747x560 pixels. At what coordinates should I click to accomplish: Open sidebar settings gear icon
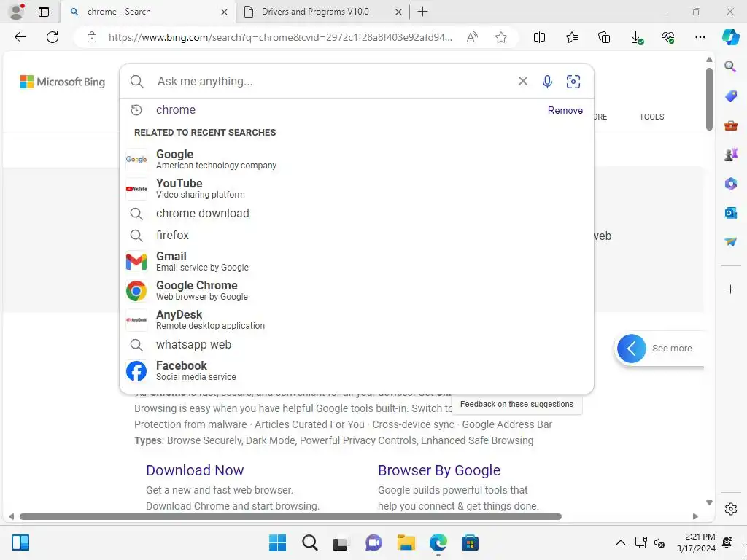730,509
